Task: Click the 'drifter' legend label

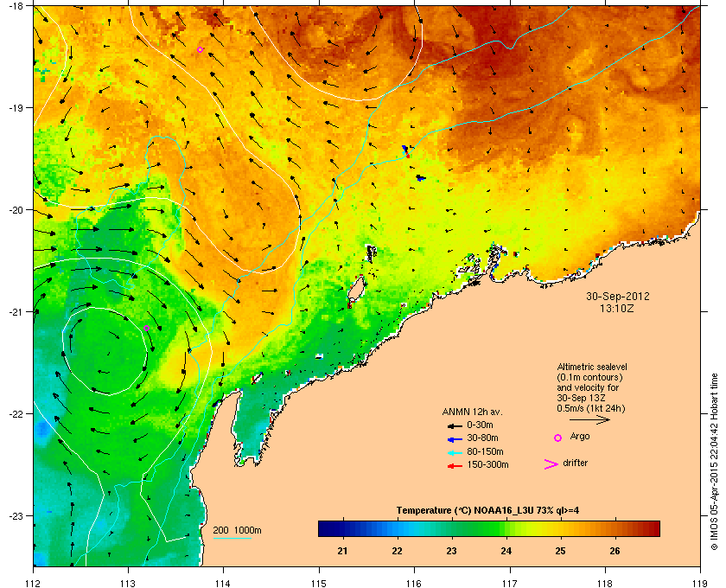Action: pyautogui.click(x=575, y=463)
